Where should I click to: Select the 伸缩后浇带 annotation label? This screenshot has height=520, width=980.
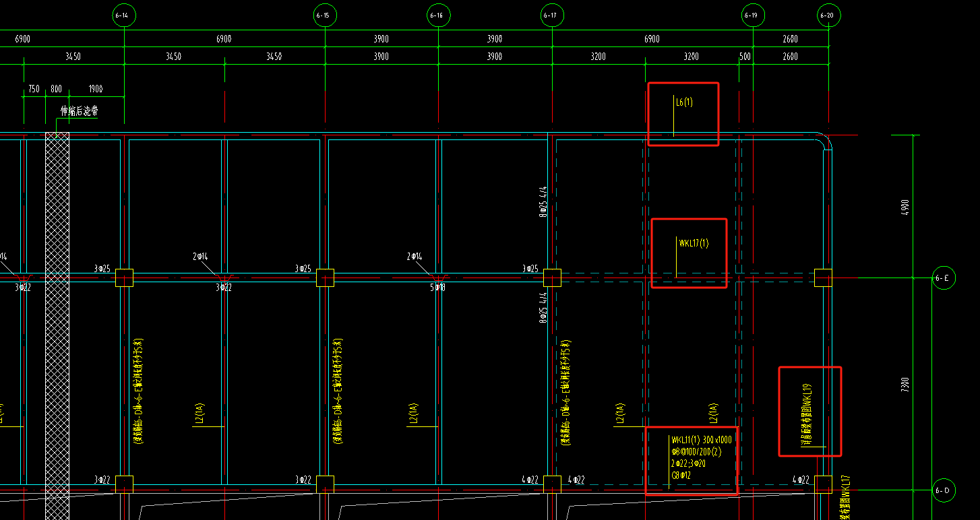coord(79,111)
